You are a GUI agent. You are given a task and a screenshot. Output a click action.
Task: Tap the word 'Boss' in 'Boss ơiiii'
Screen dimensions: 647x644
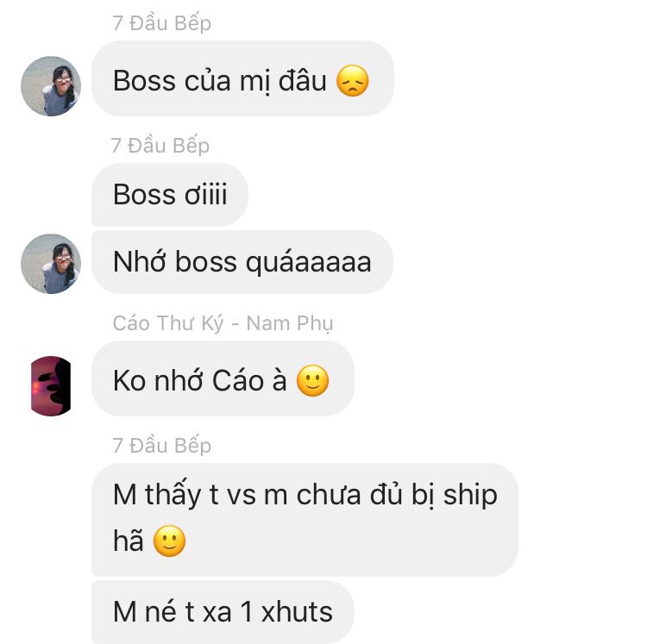pos(144,194)
